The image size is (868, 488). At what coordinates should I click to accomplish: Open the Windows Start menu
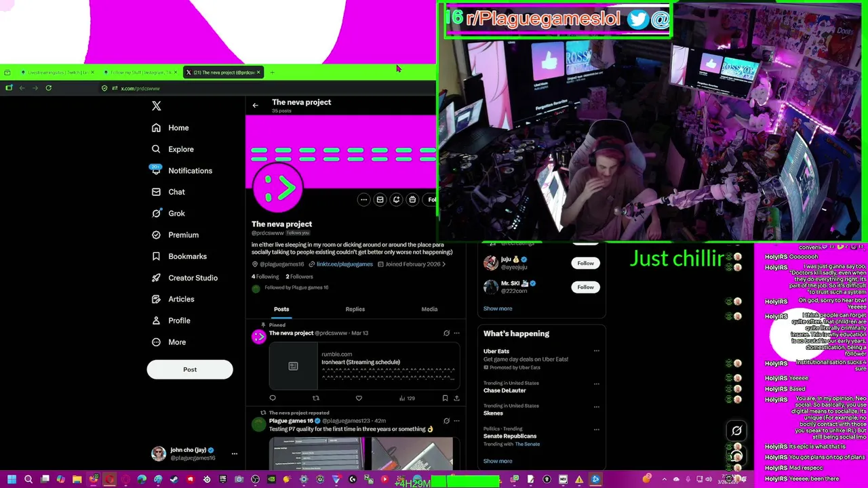pyautogui.click(x=12, y=480)
